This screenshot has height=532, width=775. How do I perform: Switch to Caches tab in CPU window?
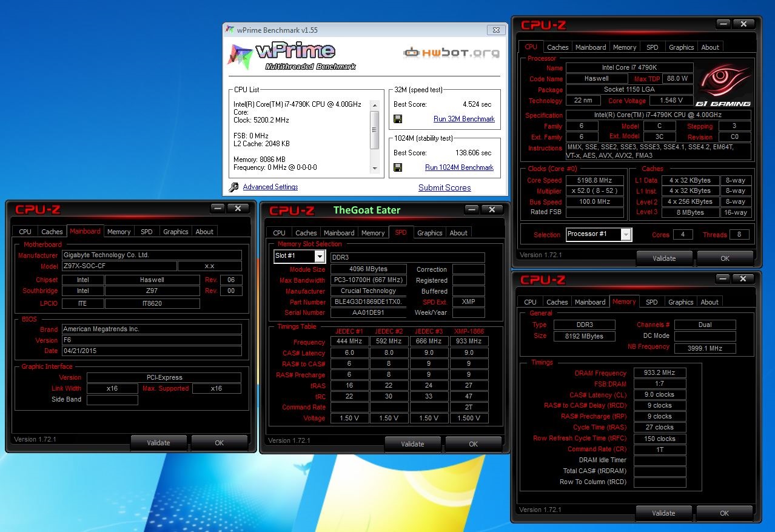coord(557,47)
